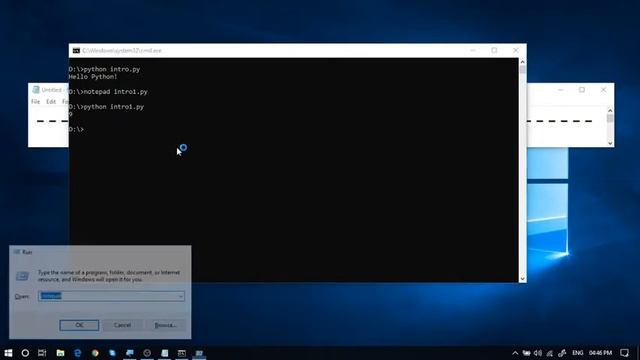Viewport: 640px width, 360px height.
Task: Open Microsoft Edge from the taskbar
Action: pos(78,353)
